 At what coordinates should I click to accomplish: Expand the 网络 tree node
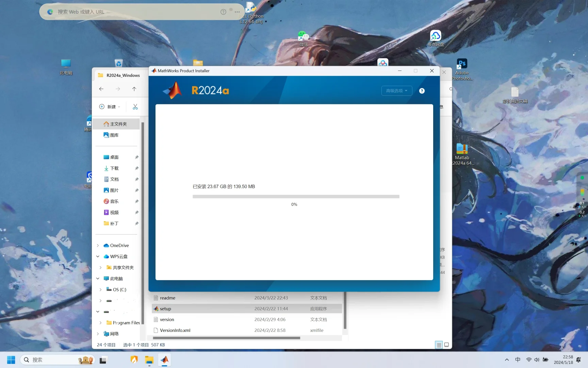pos(98,334)
